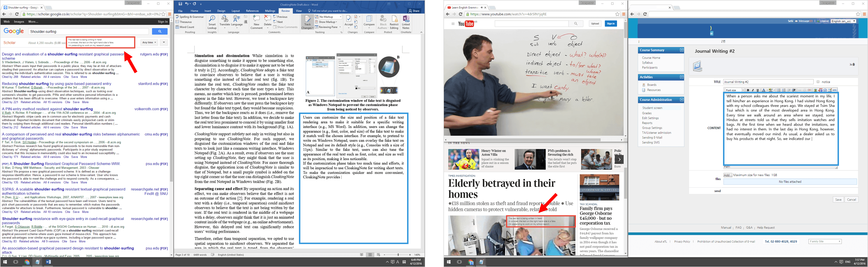Switch to the References ribbon tab

coord(252,11)
